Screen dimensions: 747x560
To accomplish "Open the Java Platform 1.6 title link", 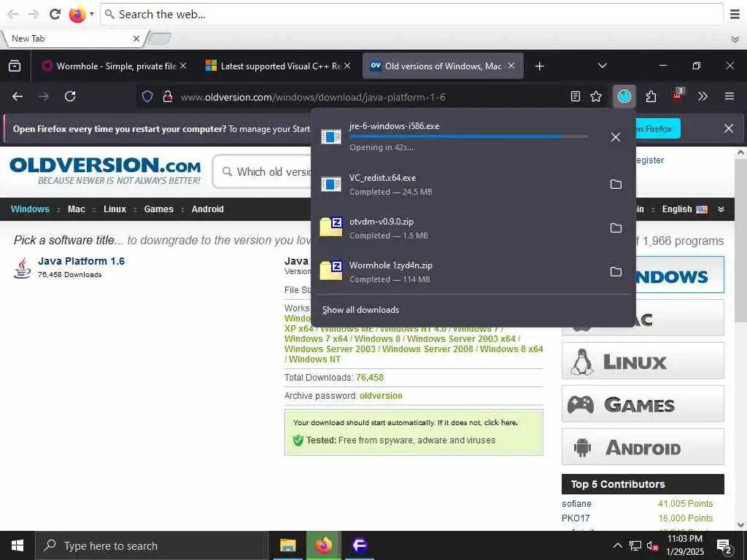I will pos(81,261).
